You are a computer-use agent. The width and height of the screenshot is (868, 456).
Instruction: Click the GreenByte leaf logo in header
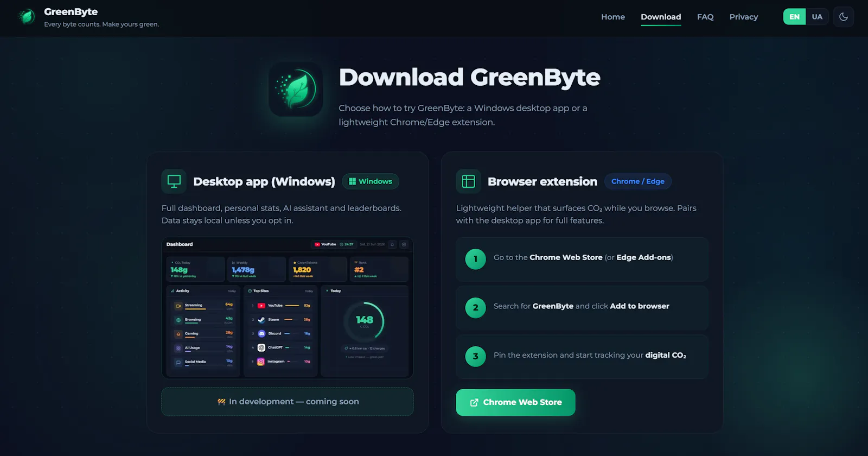[27, 17]
